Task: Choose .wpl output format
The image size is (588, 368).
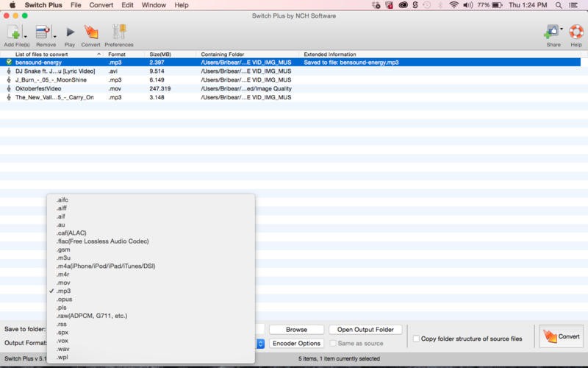Action: click(x=151, y=357)
